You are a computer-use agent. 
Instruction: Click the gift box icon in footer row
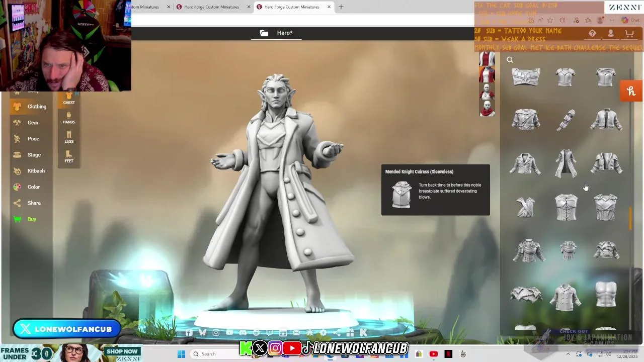point(350,332)
